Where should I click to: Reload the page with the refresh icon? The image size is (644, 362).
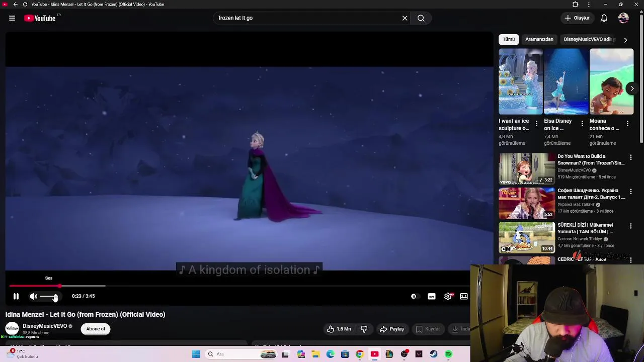click(25, 4)
